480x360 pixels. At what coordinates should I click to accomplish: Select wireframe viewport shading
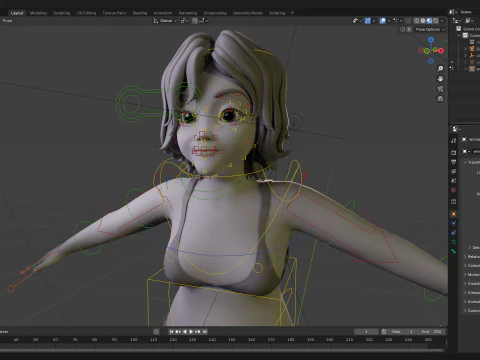[x=417, y=21]
